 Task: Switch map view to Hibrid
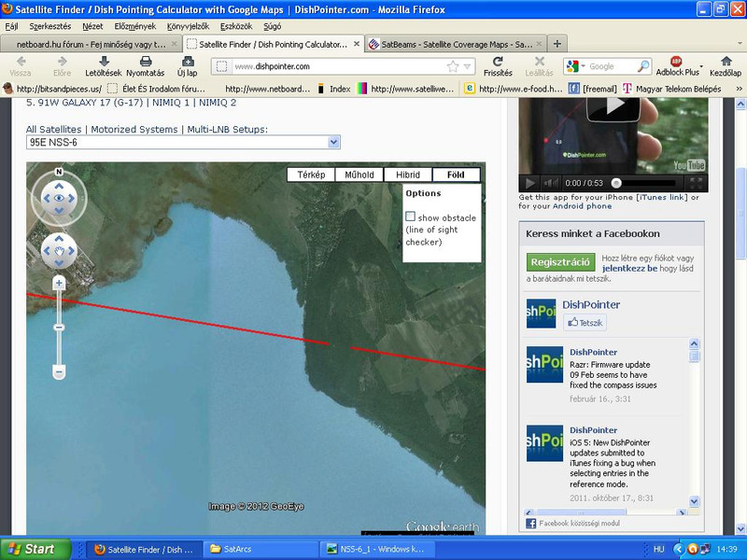408,175
